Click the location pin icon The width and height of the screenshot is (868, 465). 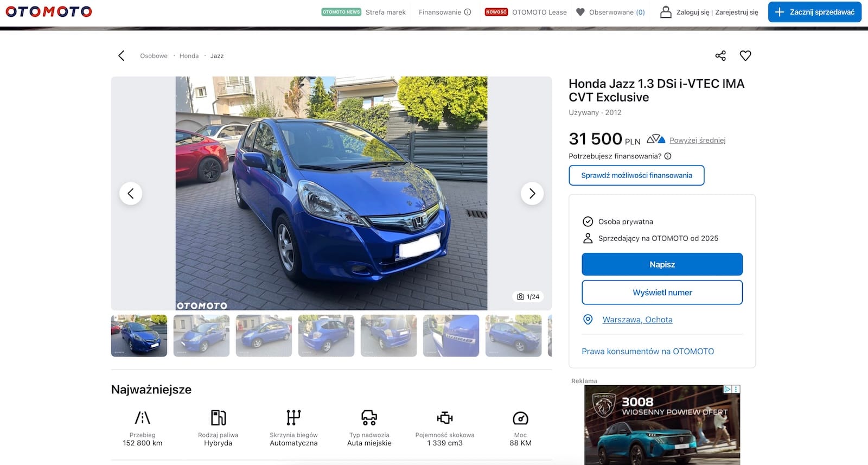(588, 320)
